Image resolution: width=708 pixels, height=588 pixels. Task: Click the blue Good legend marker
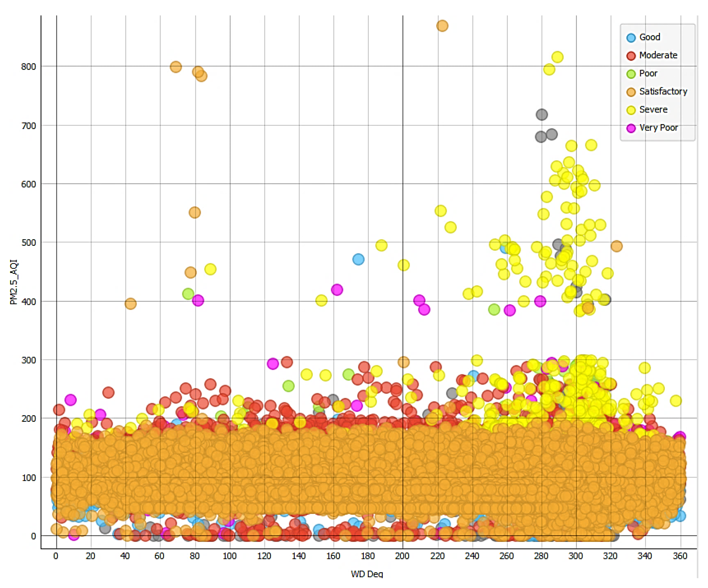point(631,38)
